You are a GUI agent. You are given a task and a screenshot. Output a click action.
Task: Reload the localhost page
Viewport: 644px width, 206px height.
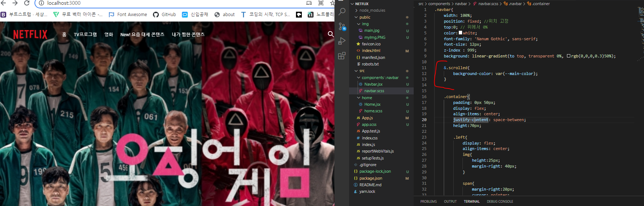coord(27,3)
